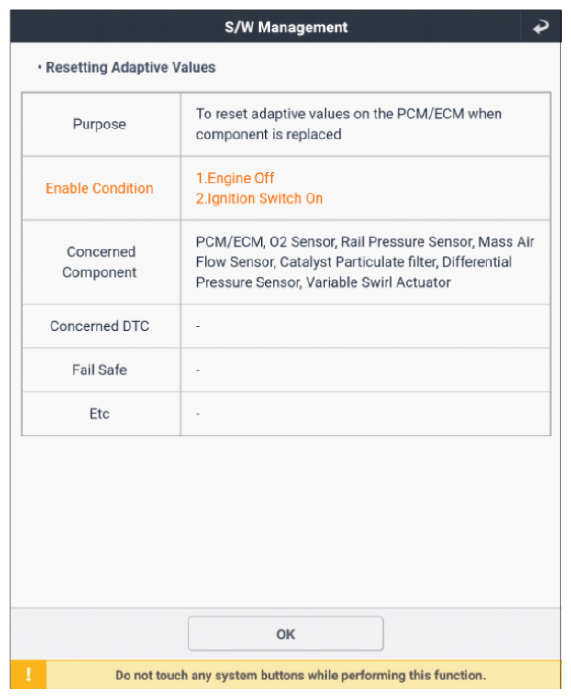Select the S/W Management title

[286, 27]
